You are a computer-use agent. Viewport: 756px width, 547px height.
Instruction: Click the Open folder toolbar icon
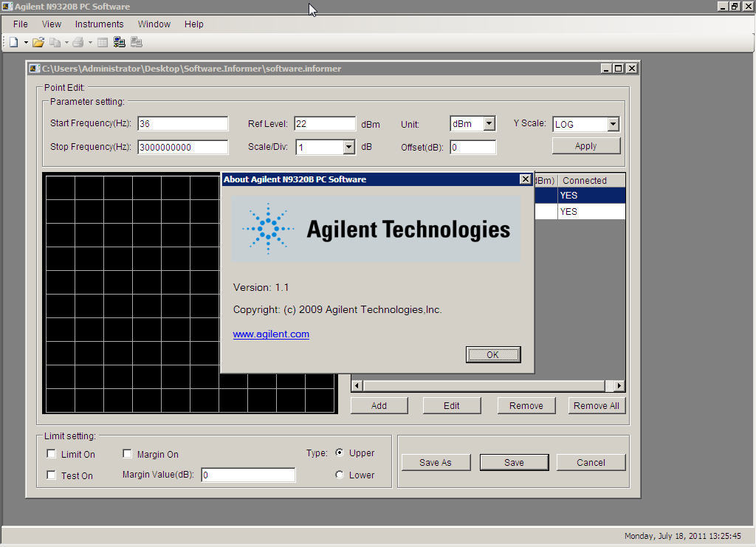pos(38,42)
